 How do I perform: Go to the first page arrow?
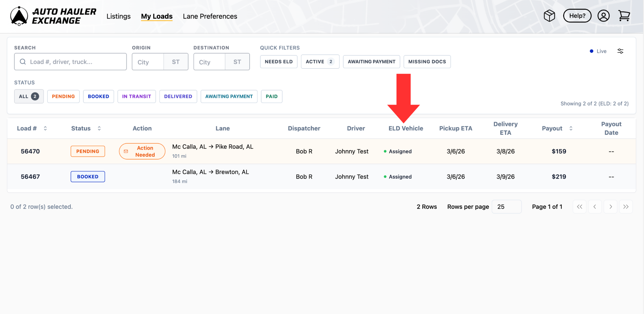(x=579, y=207)
